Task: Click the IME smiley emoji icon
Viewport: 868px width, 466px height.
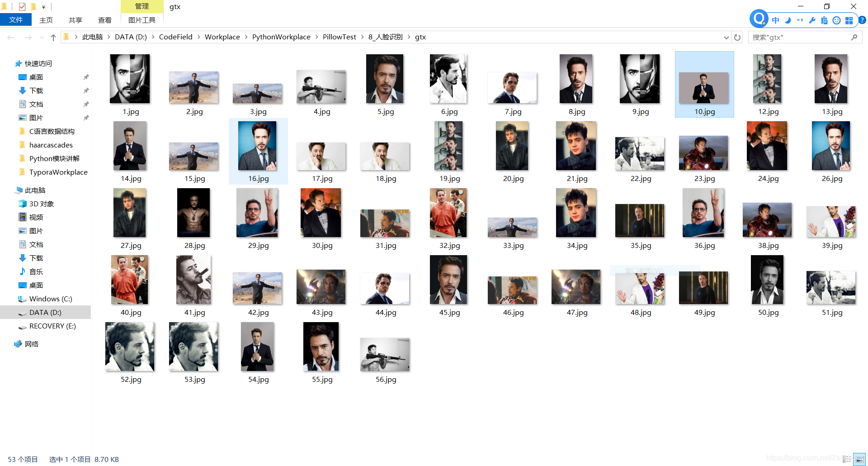Action: pos(837,20)
